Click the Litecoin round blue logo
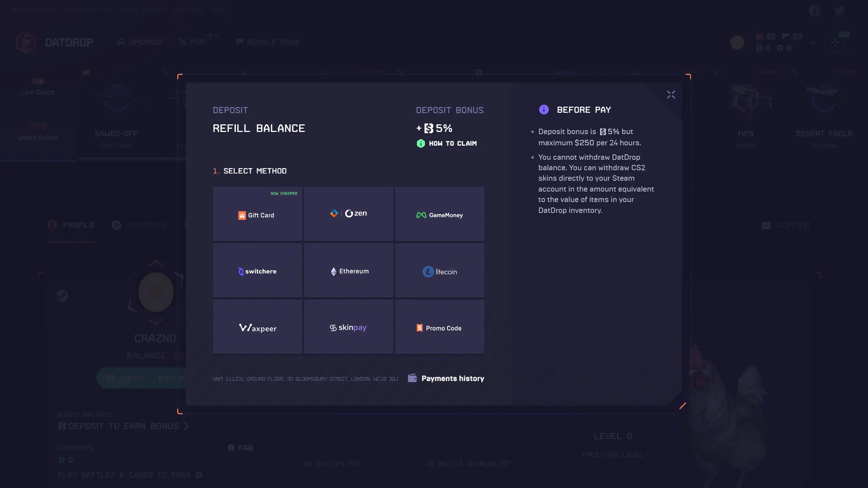 tap(428, 271)
